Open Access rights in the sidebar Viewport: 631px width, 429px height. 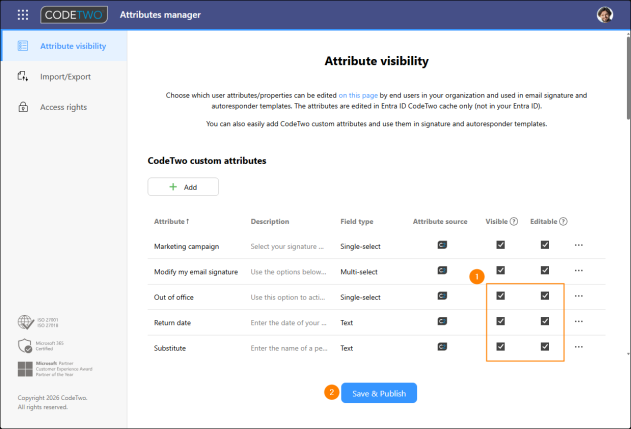point(64,107)
